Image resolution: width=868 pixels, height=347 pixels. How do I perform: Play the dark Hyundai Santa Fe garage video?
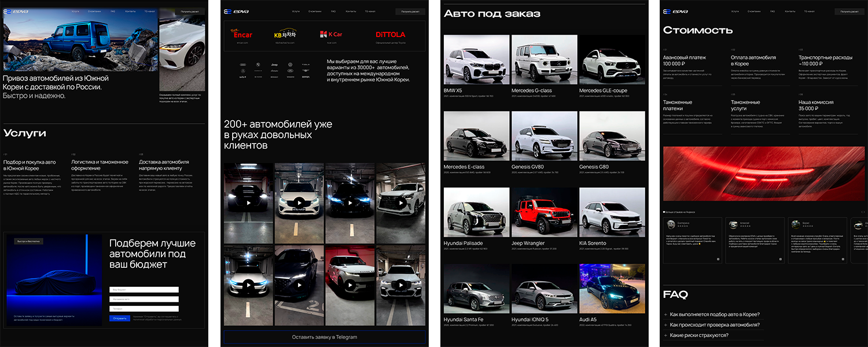coord(299,285)
